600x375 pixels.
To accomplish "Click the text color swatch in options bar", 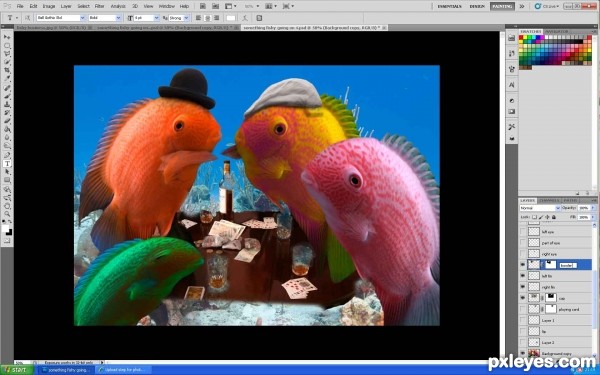I will (x=231, y=18).
